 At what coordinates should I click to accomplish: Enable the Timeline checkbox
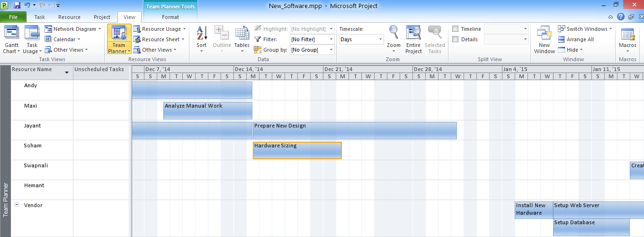pos(455,29)
